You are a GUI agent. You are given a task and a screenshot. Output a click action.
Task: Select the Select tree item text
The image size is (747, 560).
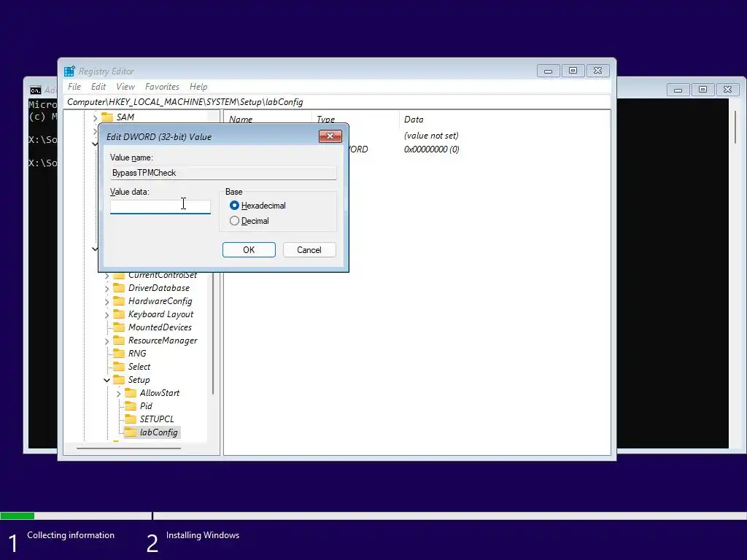(x=139, y=367)
